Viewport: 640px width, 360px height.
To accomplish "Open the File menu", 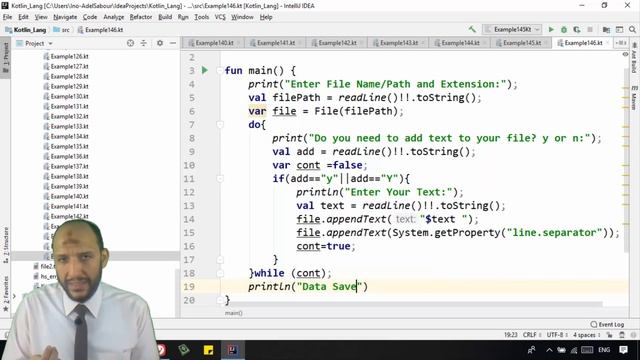I will click(7, 17).
